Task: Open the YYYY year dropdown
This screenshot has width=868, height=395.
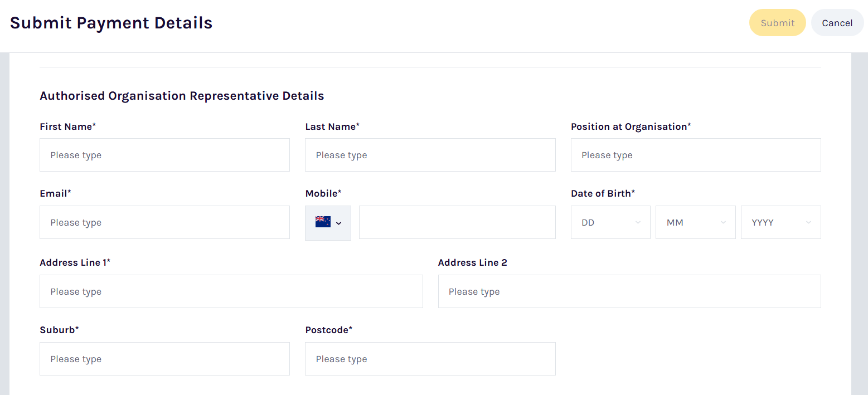Action: (780, 222)
